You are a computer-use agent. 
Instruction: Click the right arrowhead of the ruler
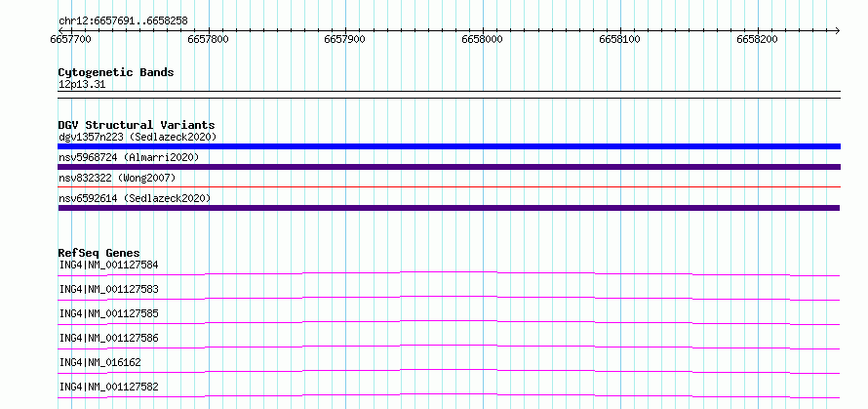tap(837, 30)
